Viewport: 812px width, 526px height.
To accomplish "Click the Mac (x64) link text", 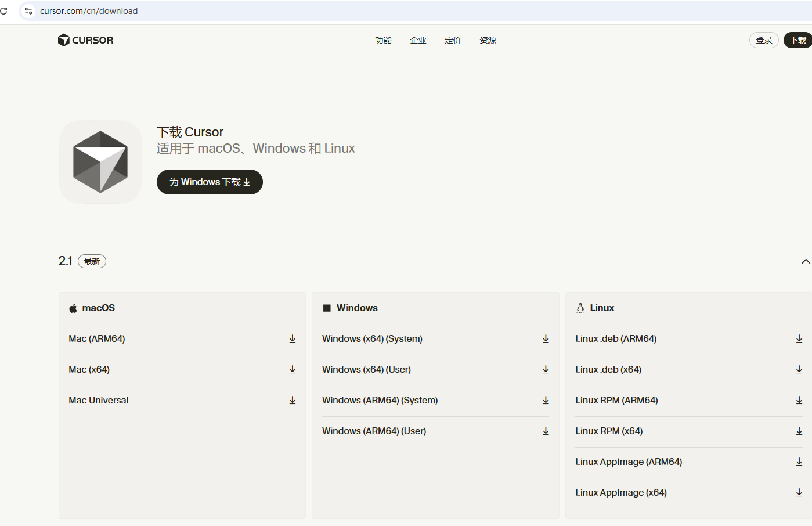I will click(89, 369).
